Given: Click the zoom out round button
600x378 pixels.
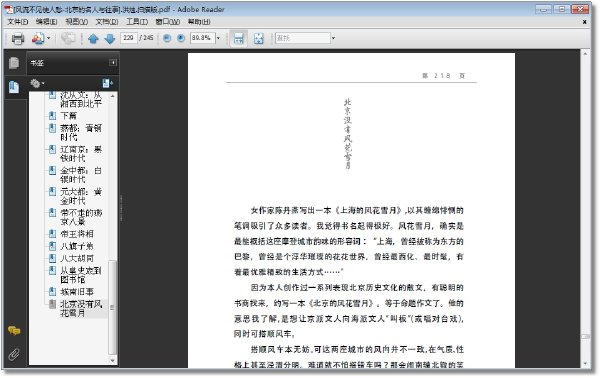Looking at the screenshot, I should click(167, 38).
